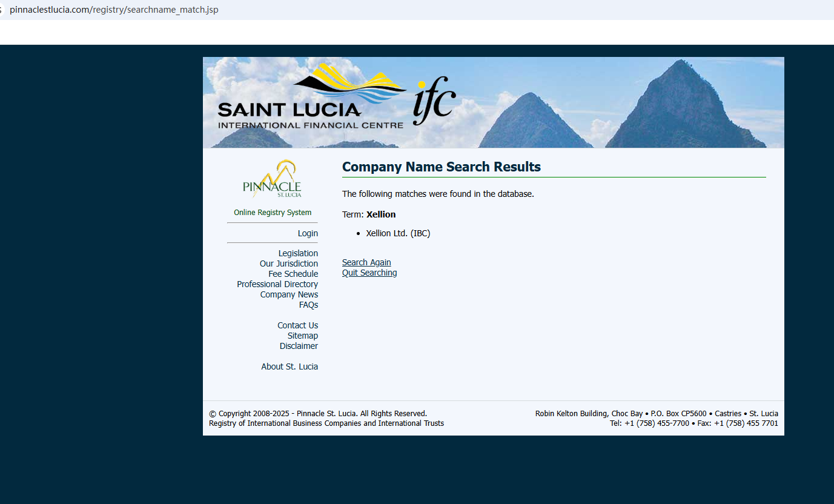Go to Our Jurisdiction page
The width and height of the screenshot is (834, 504).
288,264
